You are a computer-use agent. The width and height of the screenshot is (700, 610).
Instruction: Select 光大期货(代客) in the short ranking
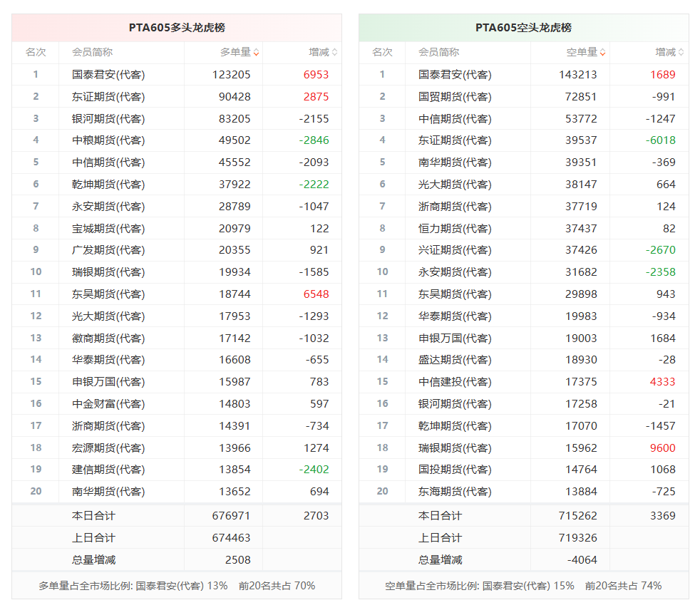455,185
